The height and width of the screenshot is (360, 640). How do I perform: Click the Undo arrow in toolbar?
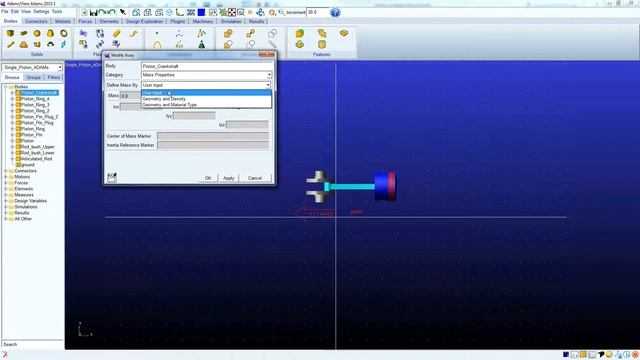pyautogui.click(x=102, y=13)
